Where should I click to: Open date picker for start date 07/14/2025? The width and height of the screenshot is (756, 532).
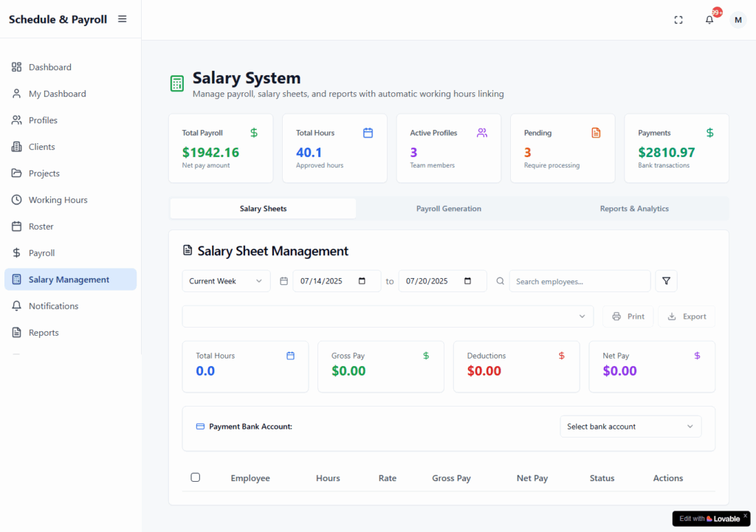362,281
